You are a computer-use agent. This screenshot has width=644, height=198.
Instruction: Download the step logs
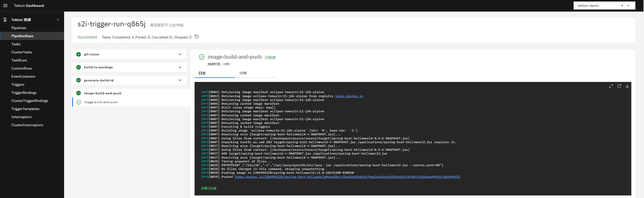pos(627,86)
